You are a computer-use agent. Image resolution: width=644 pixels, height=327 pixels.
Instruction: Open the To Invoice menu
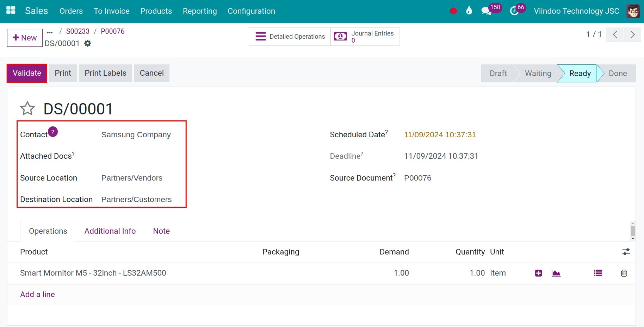tap(112, 11)
